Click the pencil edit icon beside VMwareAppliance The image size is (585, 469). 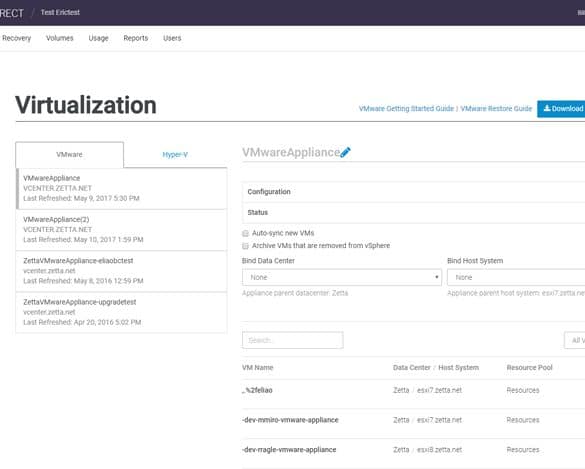pyautogui.click(x=345, y=152)
